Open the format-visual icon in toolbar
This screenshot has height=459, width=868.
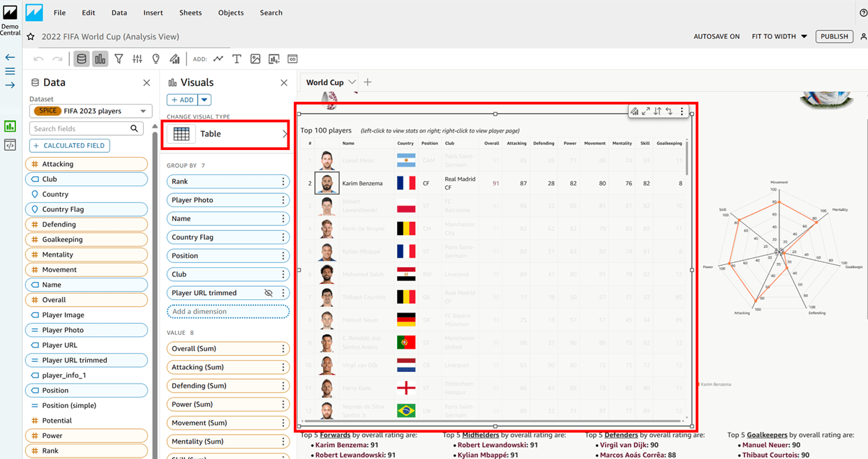(x=174, y=59)
